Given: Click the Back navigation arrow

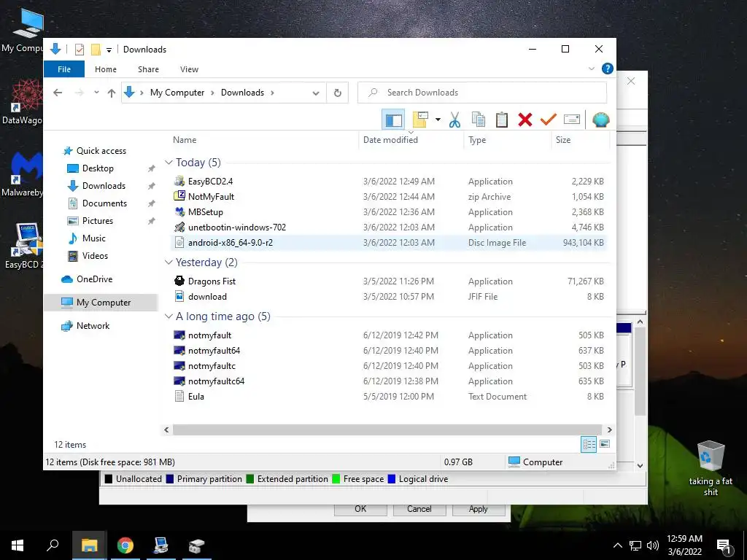Looking at the screenshot, I should pos(58,93).
